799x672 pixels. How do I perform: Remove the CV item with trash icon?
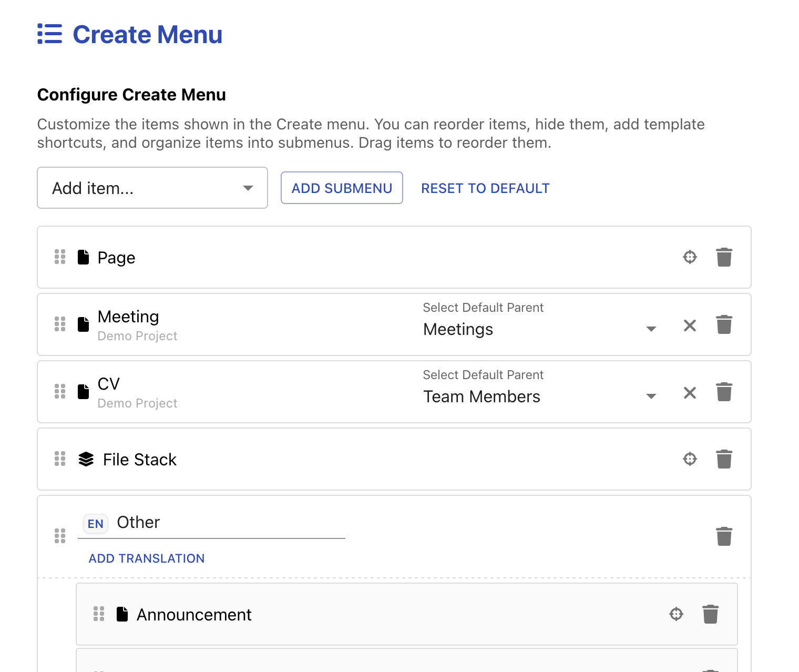[724, 392]
